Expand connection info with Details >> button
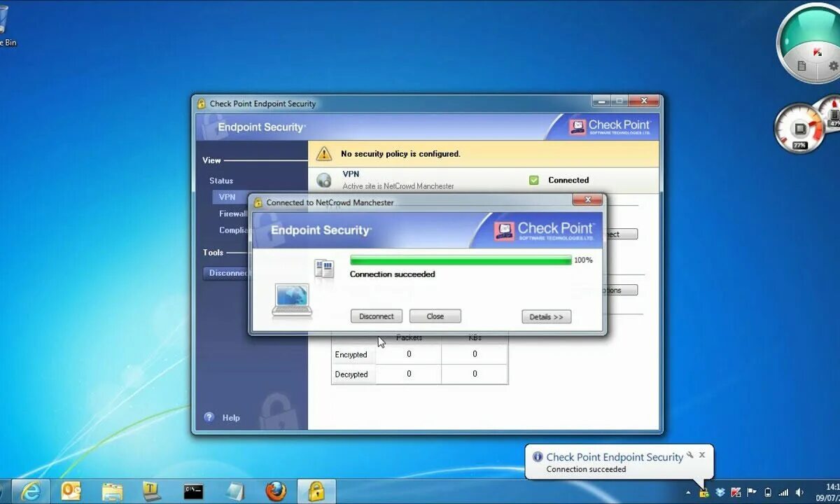The height and width of the screenshot is (504, 840). (x=547, y=317)
